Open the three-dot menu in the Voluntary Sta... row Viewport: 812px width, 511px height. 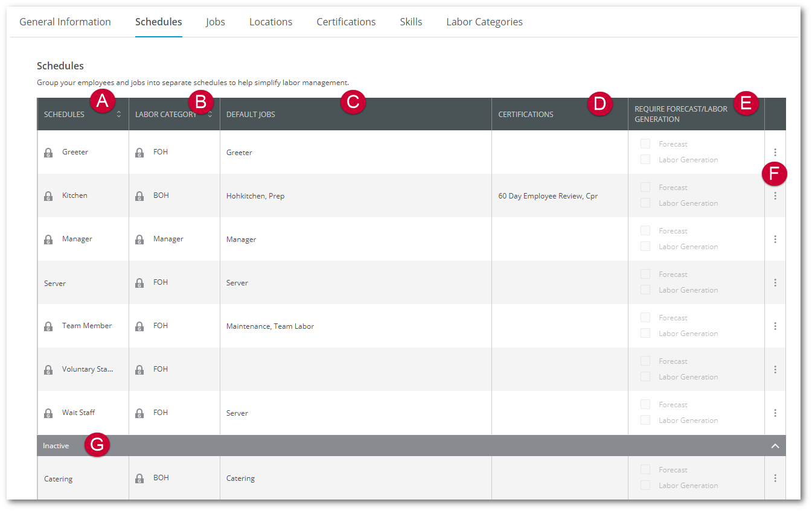(x=775, y=369)
